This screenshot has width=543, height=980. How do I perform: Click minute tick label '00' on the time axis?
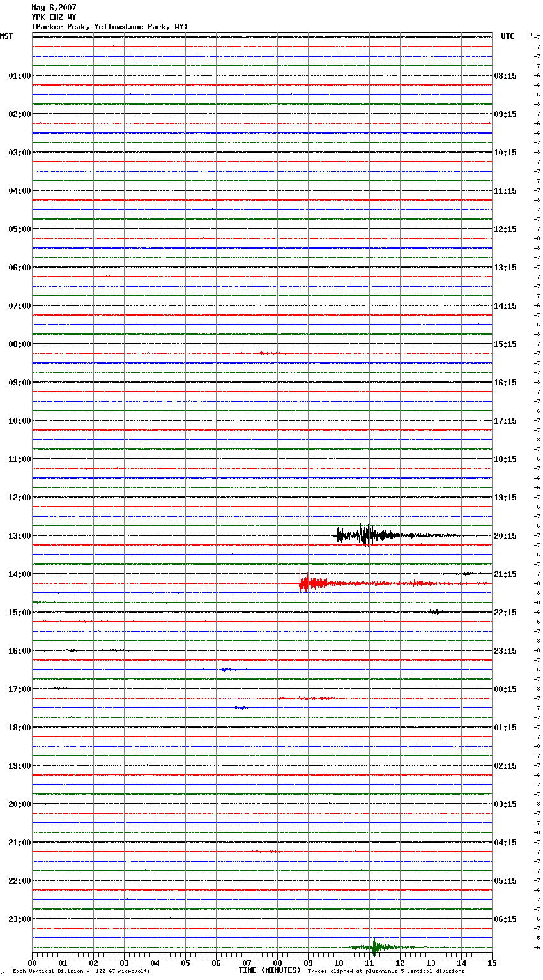(x=32, y=963)
